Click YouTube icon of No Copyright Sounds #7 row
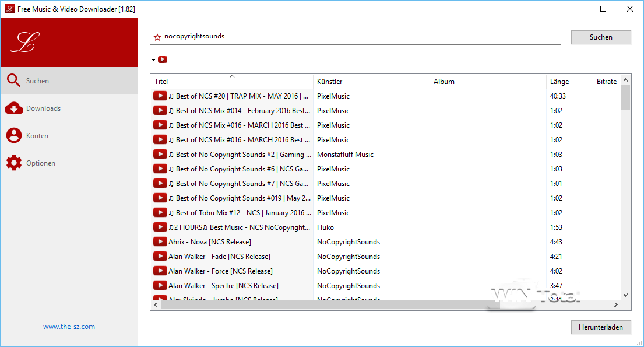Viewport: 644px width, 347px height. tap(160, 183)
